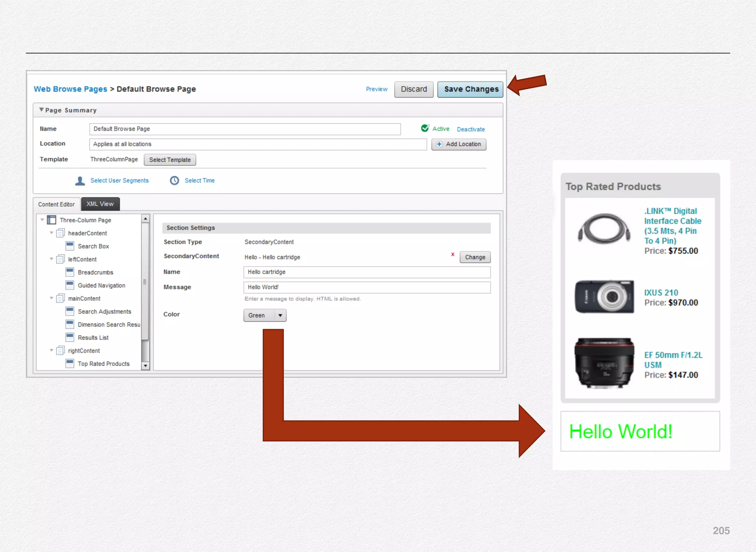Switch to the XML View tab
The image size is (756, 552).
100,204
